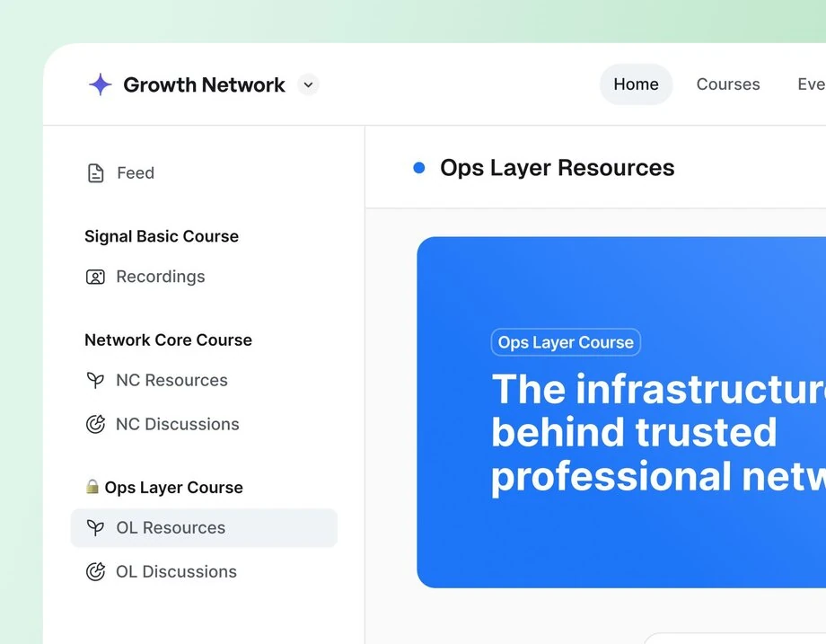
Task: Click the Feed document icon
Action: 95,172
